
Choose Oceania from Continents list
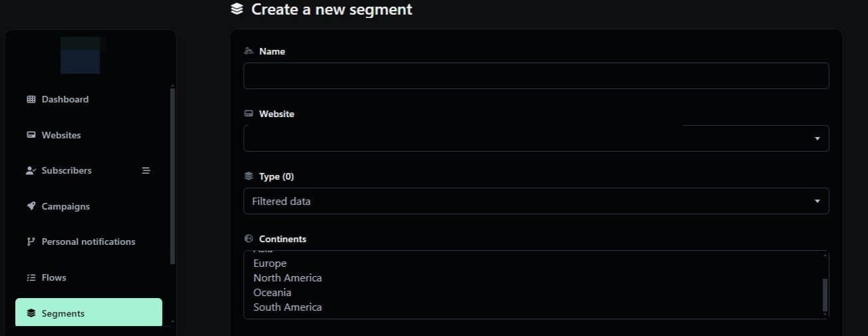click(272, 293)
